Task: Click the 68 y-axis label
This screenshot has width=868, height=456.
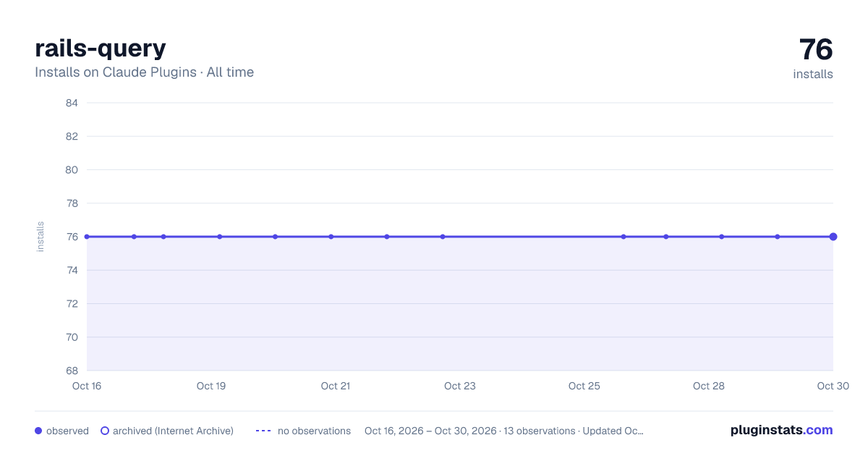Action: tap(72, 371)
